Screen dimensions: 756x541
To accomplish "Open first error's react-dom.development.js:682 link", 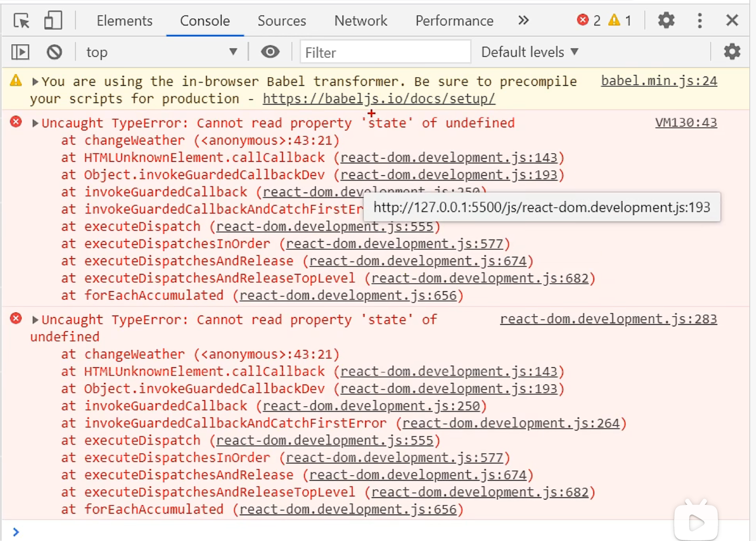I will (480, 278).
